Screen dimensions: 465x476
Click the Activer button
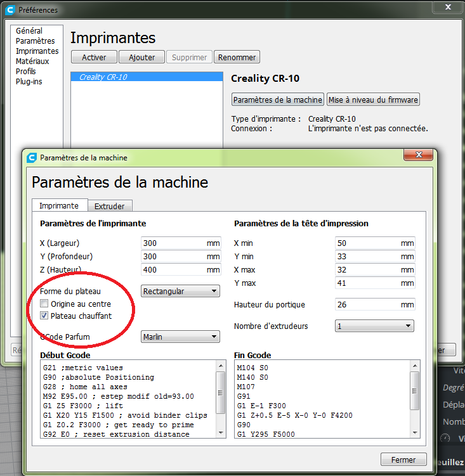coord(94,57)
